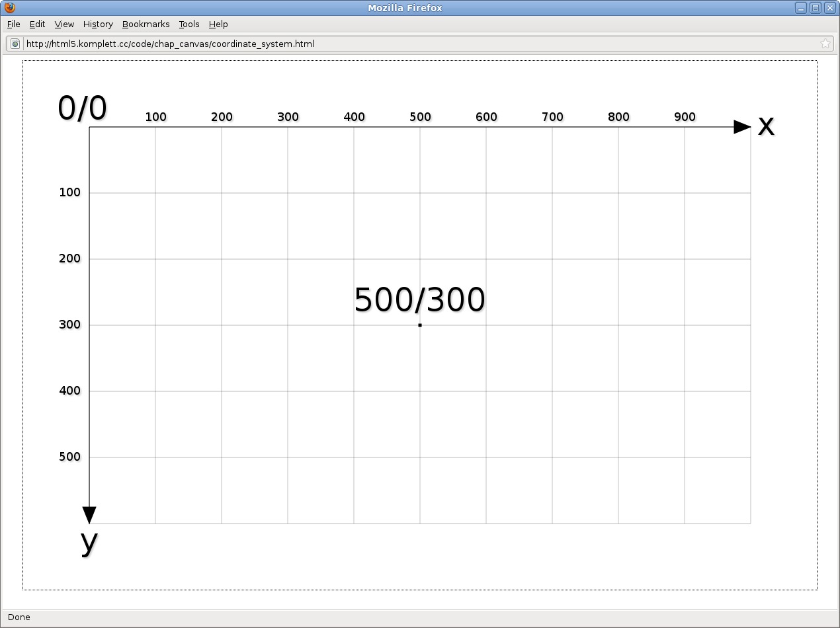The height and width of the screenshot is (628, 840).
Task: Click the 0/0 origin label
Action: pyautogui.click(x=82, y=108)
